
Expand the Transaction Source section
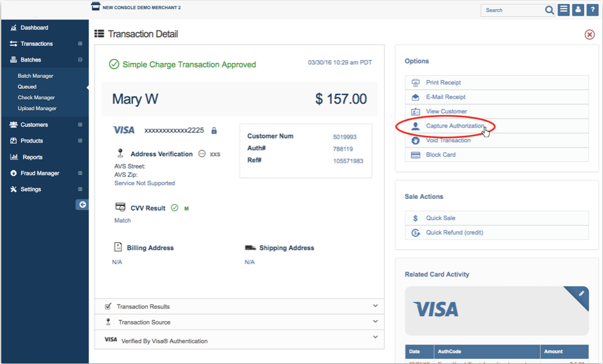click(375, 321)
